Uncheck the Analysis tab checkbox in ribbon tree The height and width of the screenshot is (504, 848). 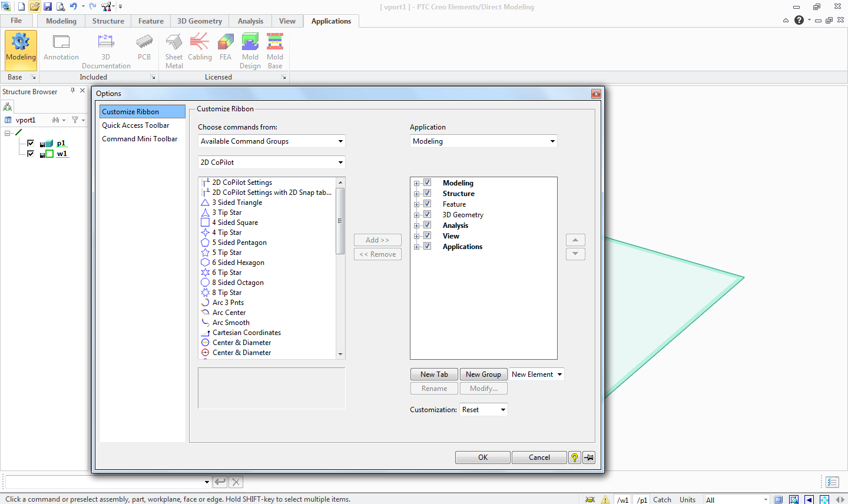(428, 225)
